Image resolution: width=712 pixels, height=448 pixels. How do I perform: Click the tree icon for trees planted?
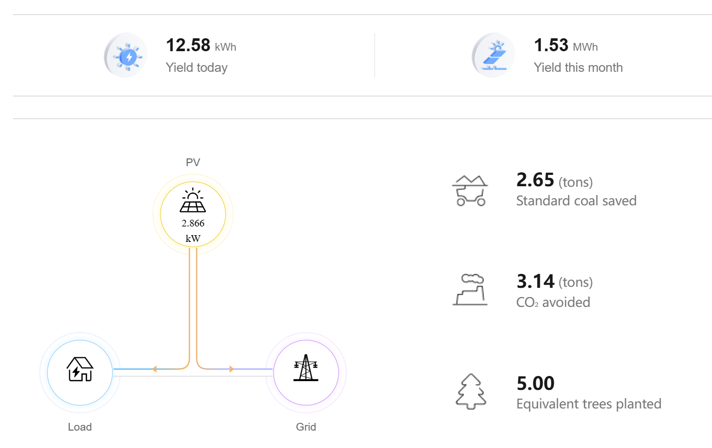pyautogui.click(x=471, y=392)
